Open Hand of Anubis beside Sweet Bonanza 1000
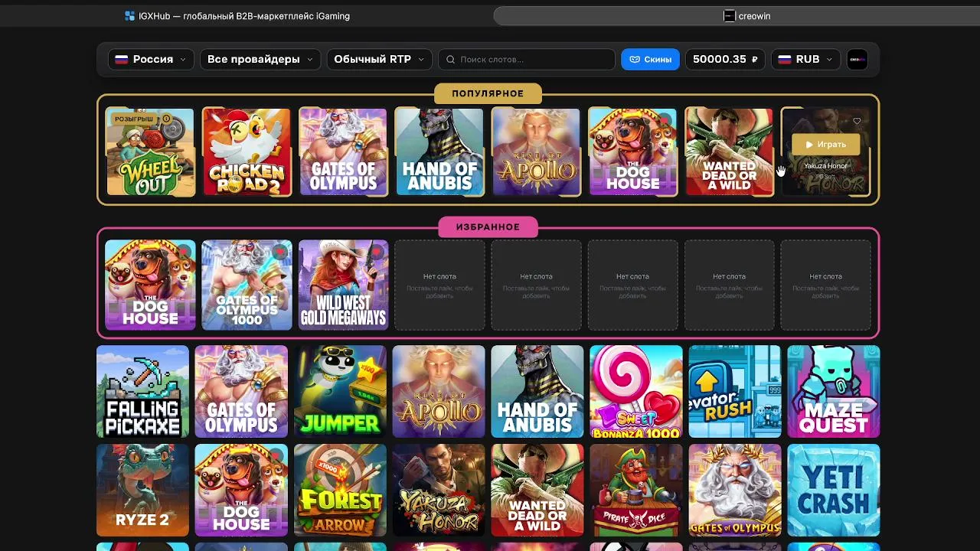980x551 pixels. tap(537, 392)
